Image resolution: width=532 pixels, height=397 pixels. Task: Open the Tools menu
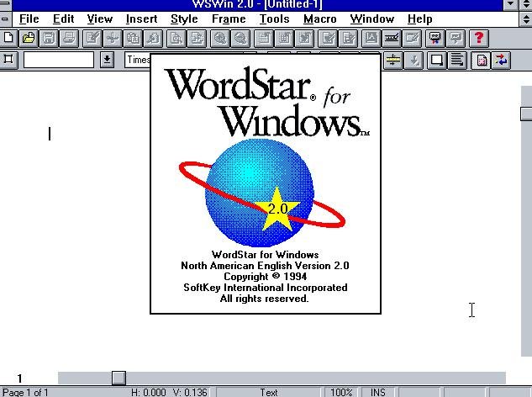[275, 19]
